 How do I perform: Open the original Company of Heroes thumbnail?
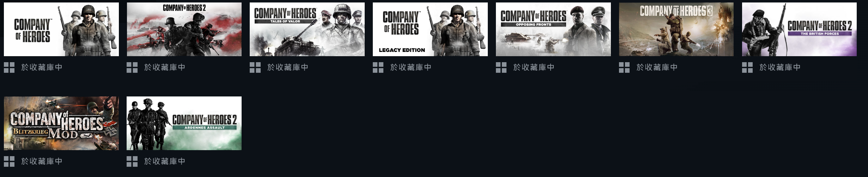pyautogui.click(x=61, y=29)
